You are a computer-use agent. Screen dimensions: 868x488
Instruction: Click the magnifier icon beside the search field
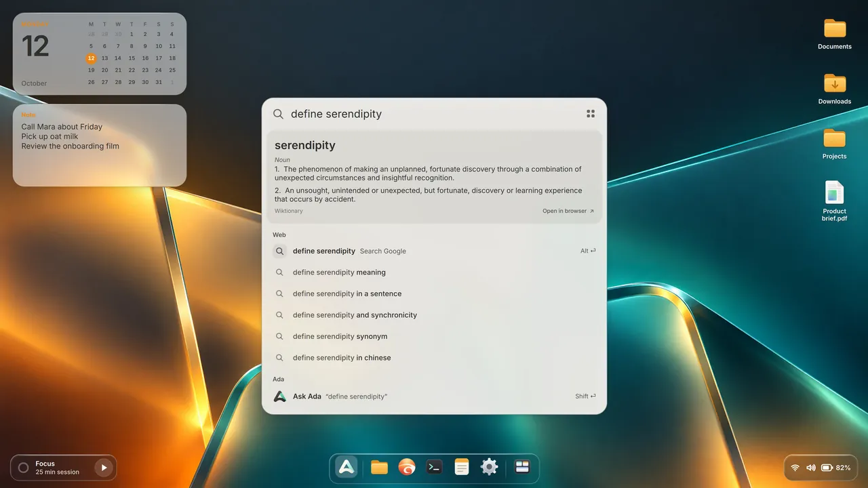[x=278, y=114]
